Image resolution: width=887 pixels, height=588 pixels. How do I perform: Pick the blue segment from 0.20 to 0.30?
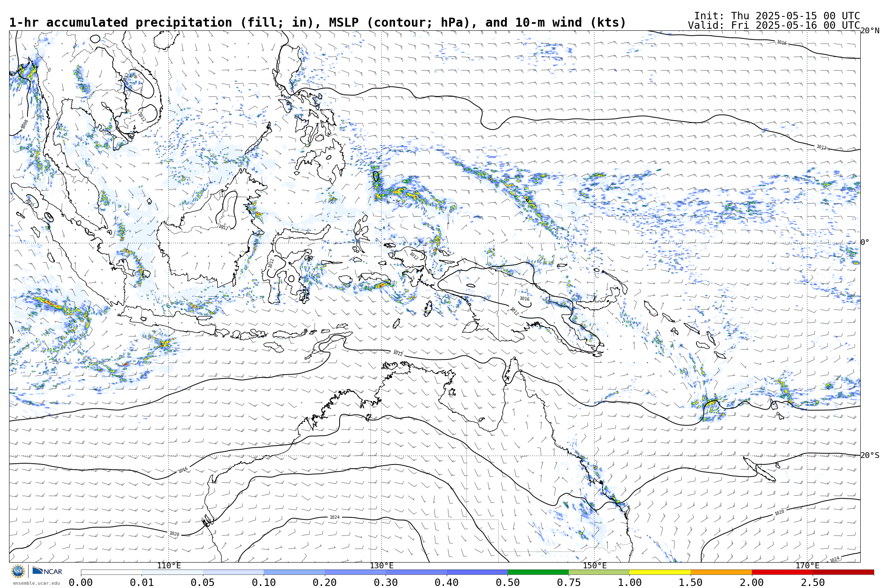[355, 572]
